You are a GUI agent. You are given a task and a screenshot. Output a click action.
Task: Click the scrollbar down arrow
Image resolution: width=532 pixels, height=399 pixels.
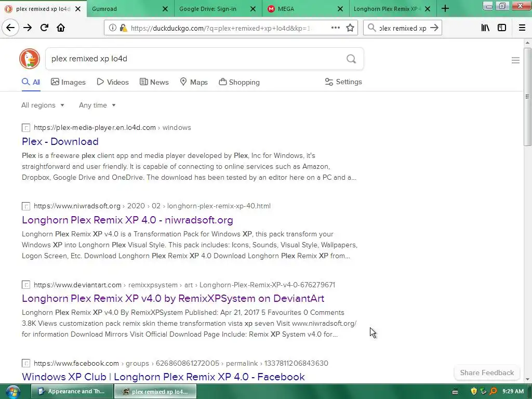point(527,379)
